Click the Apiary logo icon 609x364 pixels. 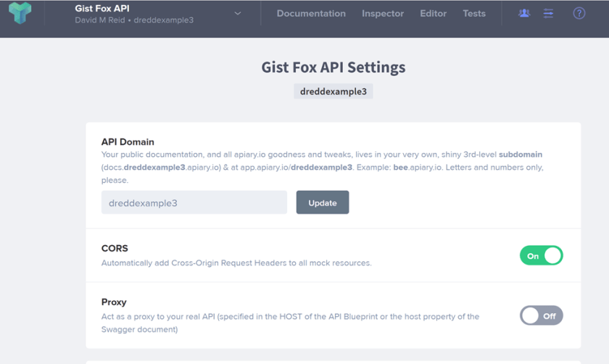20,13
